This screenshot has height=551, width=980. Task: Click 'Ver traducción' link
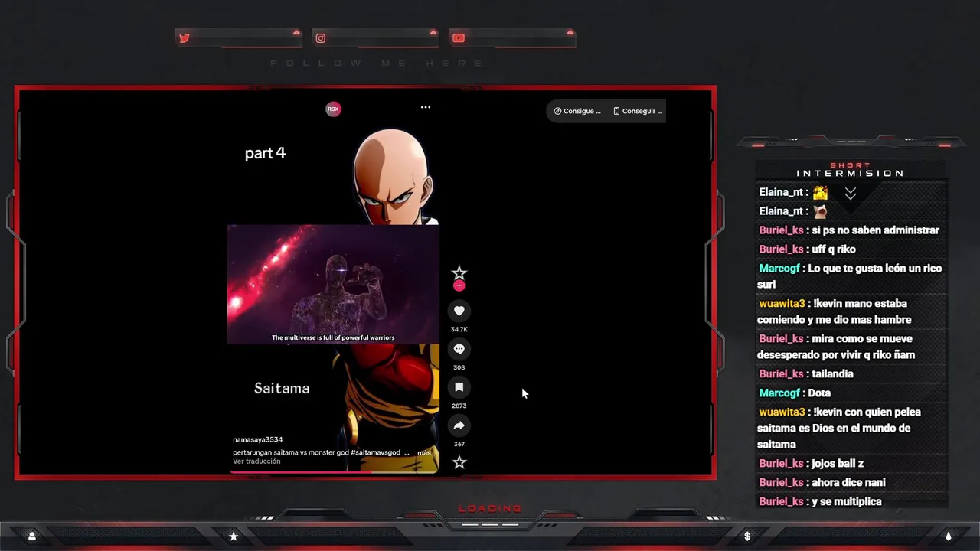[256, 461]
